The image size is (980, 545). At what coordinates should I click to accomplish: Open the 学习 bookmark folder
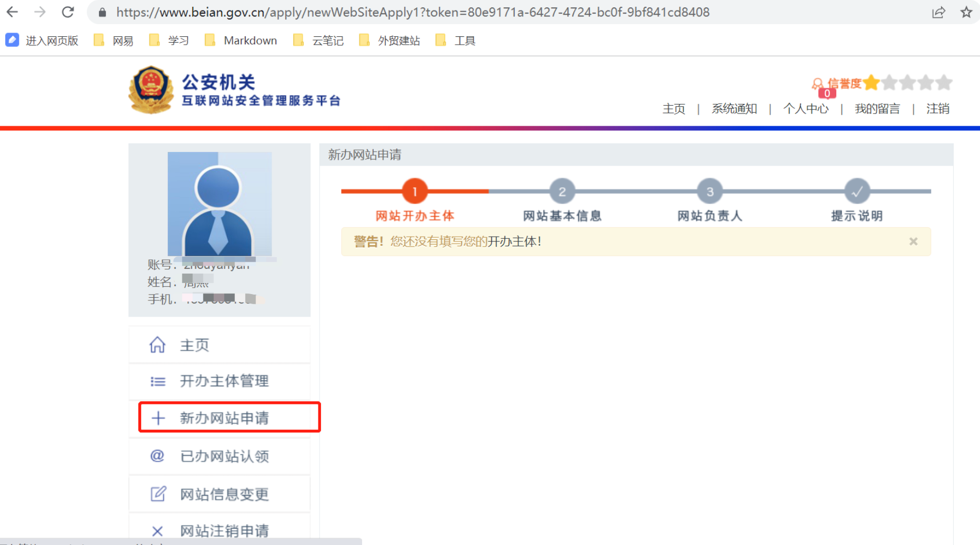tap(169, 41)
